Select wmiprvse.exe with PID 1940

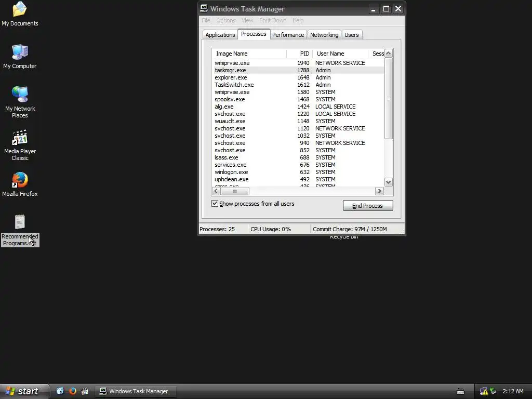pyautogui.click(x=298, y=63)
